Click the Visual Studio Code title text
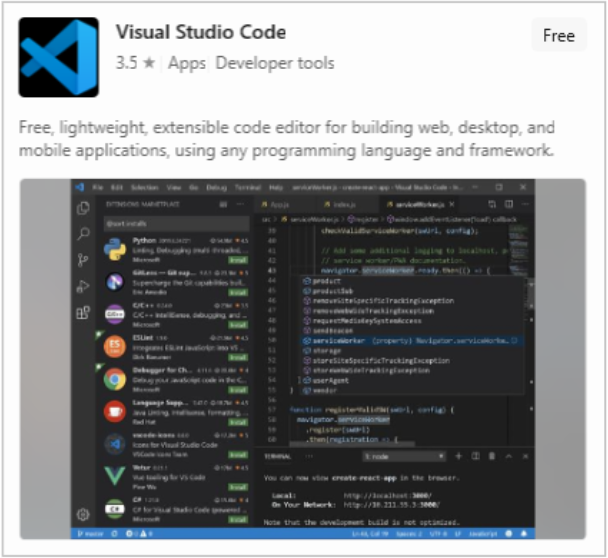The image size is (608, 558). click(200, 32)
